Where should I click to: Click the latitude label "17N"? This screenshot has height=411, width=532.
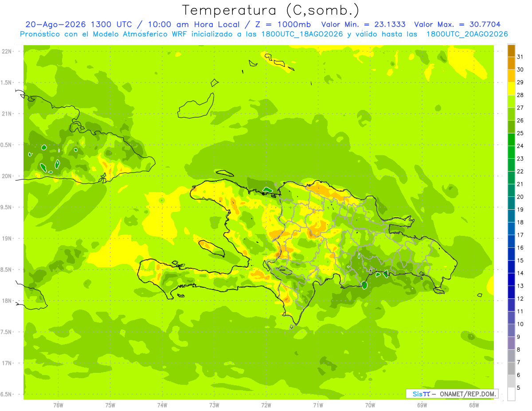7,363
